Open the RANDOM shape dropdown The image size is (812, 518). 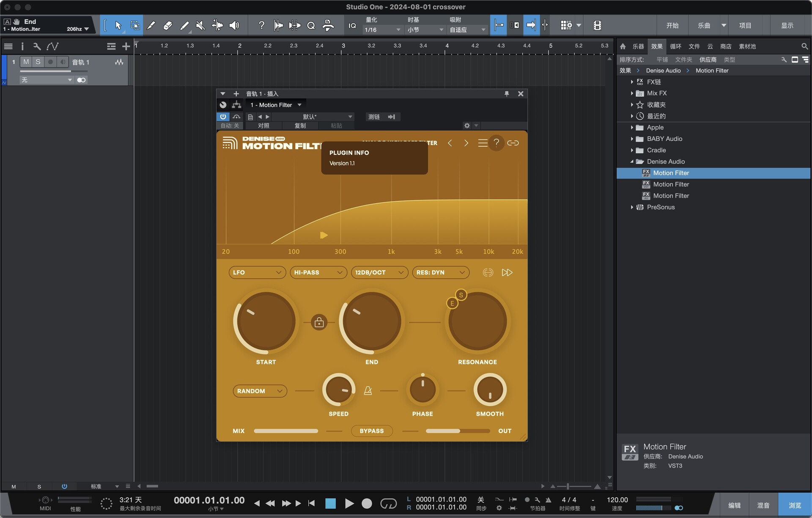(260, 391)
